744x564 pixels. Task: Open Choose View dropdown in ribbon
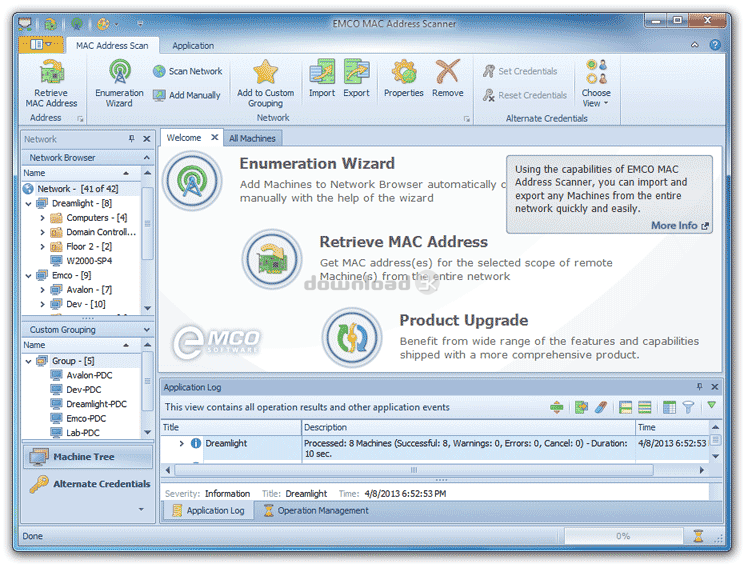[x=596, y=83]
